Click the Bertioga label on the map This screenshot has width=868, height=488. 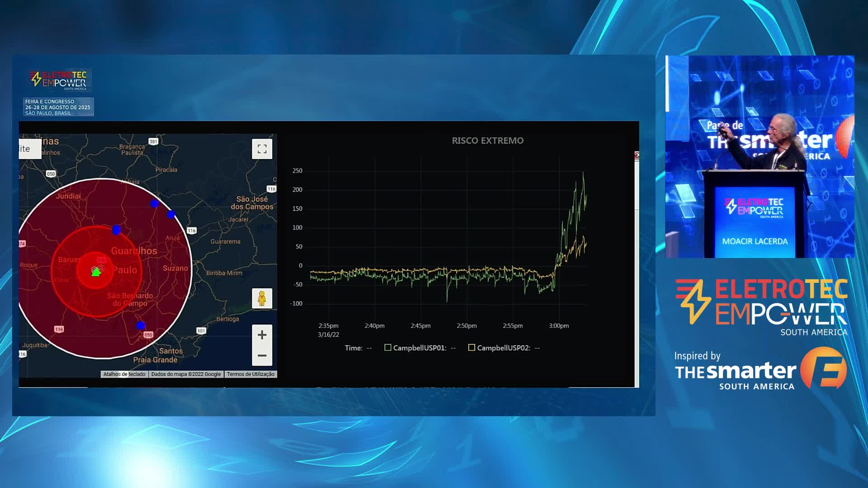[x=227, y=319]
